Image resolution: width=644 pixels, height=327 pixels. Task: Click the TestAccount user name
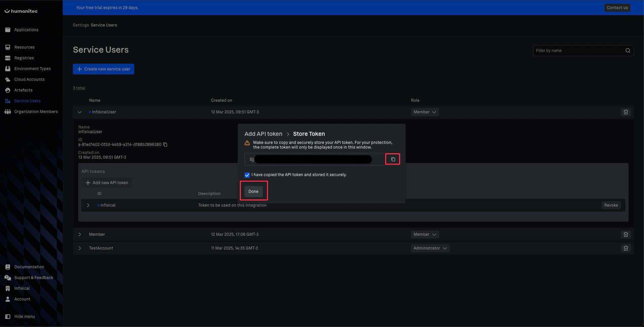101,248
